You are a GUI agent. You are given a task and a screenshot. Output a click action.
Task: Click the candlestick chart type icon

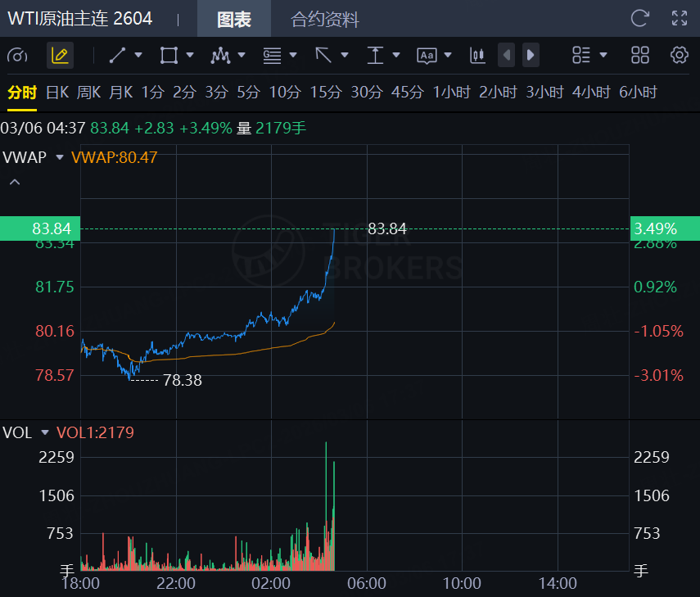(477, 56)
